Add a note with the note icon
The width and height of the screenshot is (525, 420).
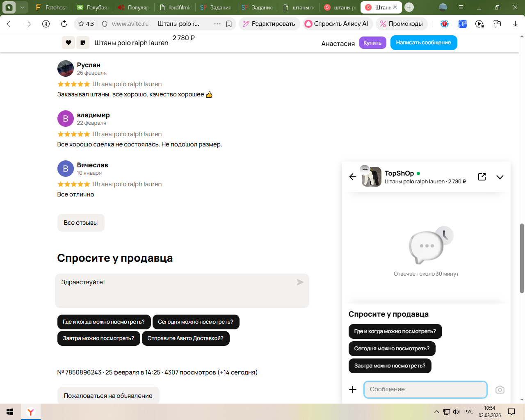pos(83,43)
